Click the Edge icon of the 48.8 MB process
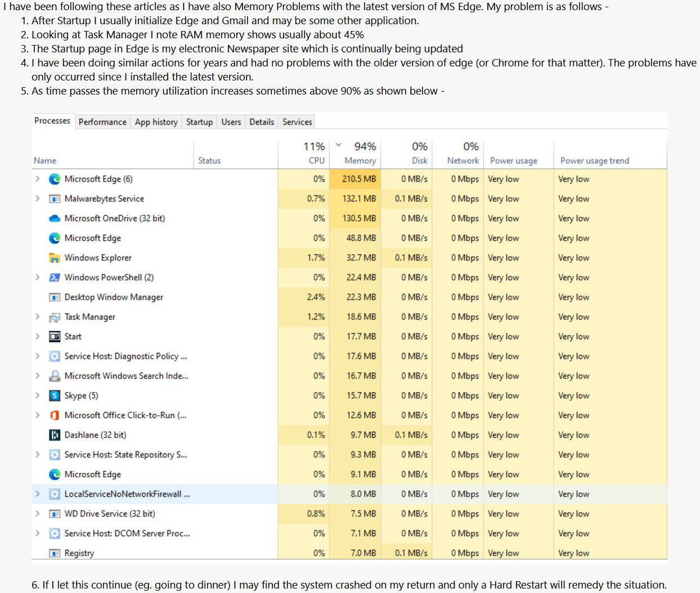The image size is (700, 593). (55, 238)
